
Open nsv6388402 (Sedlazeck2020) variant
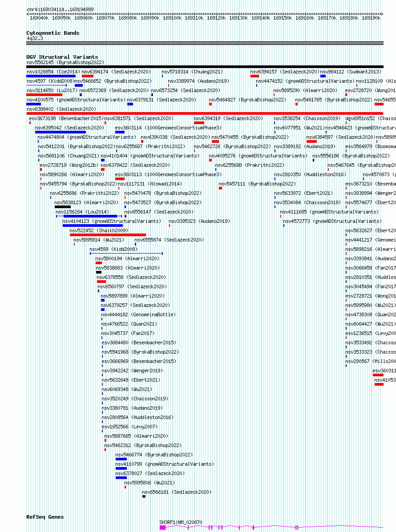[x=61, y=109]
